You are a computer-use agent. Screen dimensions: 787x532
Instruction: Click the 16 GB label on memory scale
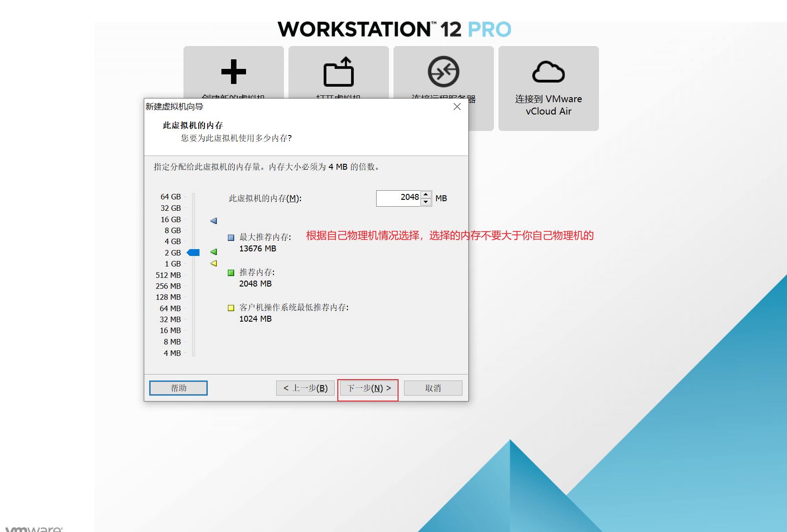pos(171,219)
